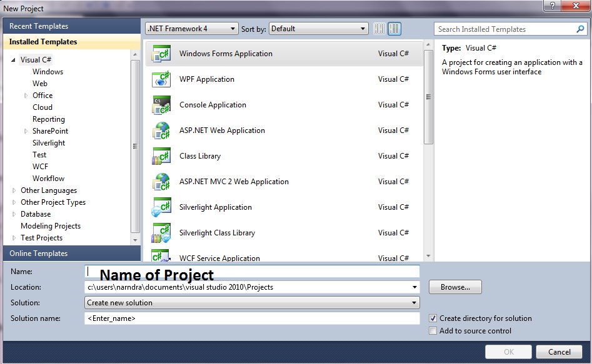Open the Installed Templates section
The width and height of the screenshot is (592, 364).
click(72, 42)
